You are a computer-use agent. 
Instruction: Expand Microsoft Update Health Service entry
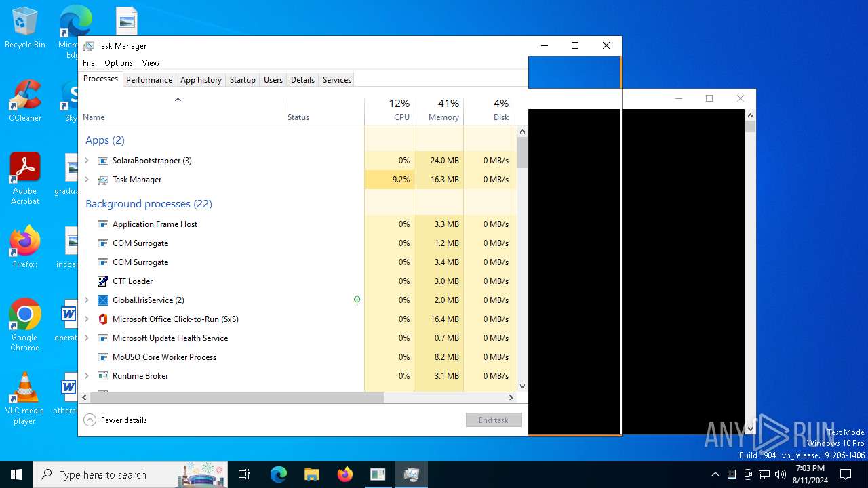[86, 338]
